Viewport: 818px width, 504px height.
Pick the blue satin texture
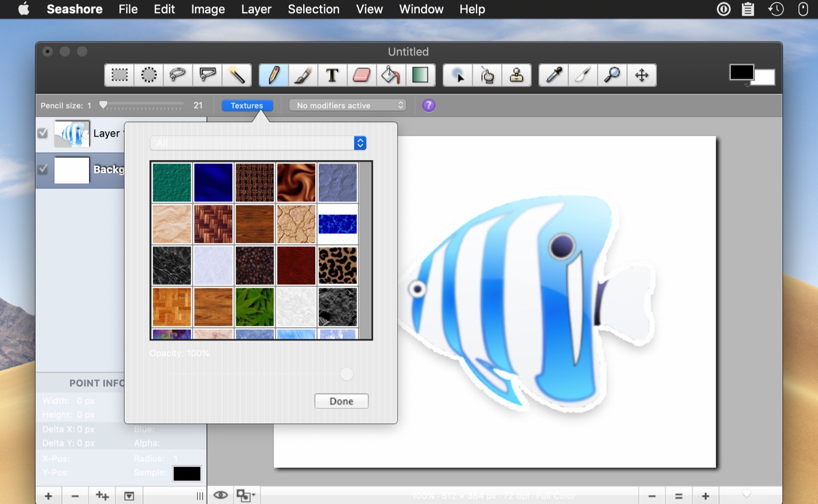214,182
